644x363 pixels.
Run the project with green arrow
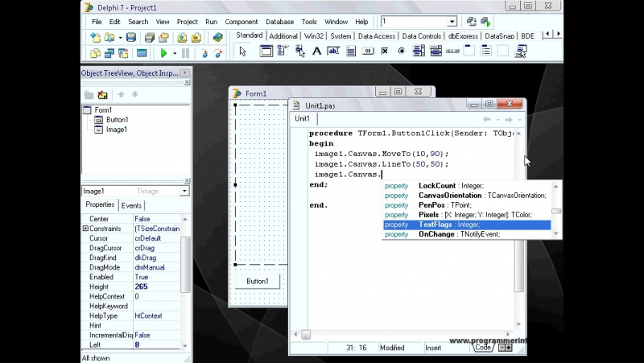pos(163,53)
